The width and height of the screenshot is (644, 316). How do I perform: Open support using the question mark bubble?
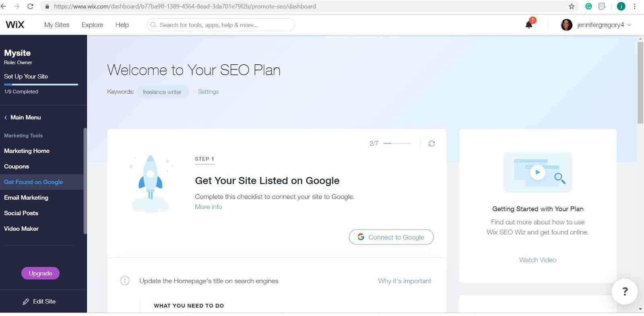(x=624, y=291)
